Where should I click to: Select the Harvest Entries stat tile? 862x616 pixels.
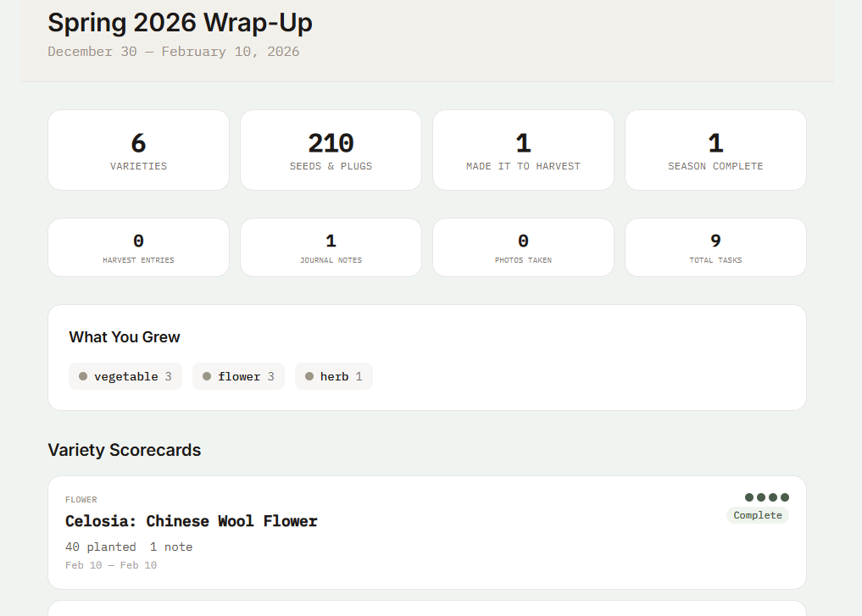(138, 247)
